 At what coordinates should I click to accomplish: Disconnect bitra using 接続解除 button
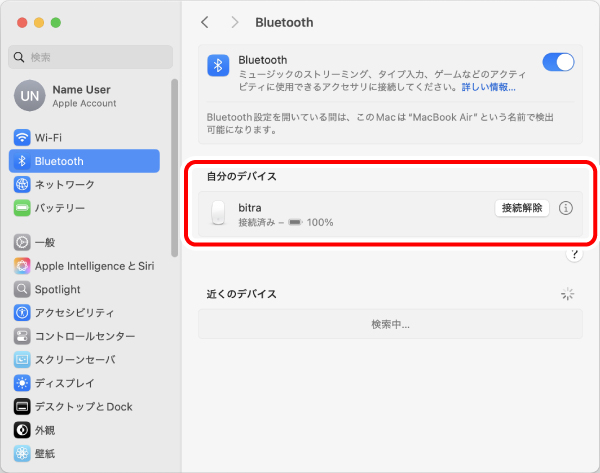tap(522, 208)
